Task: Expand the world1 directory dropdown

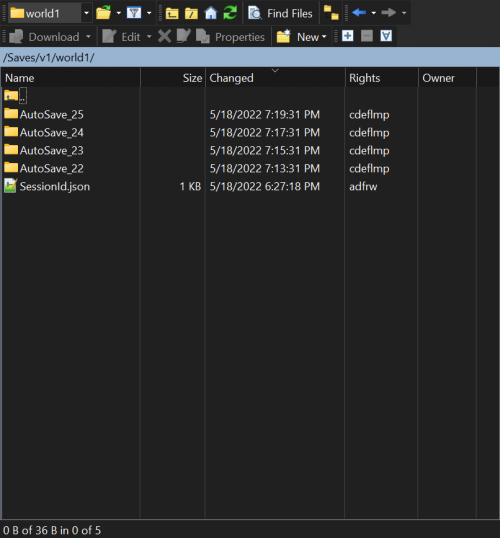Action: click(86, 13)
